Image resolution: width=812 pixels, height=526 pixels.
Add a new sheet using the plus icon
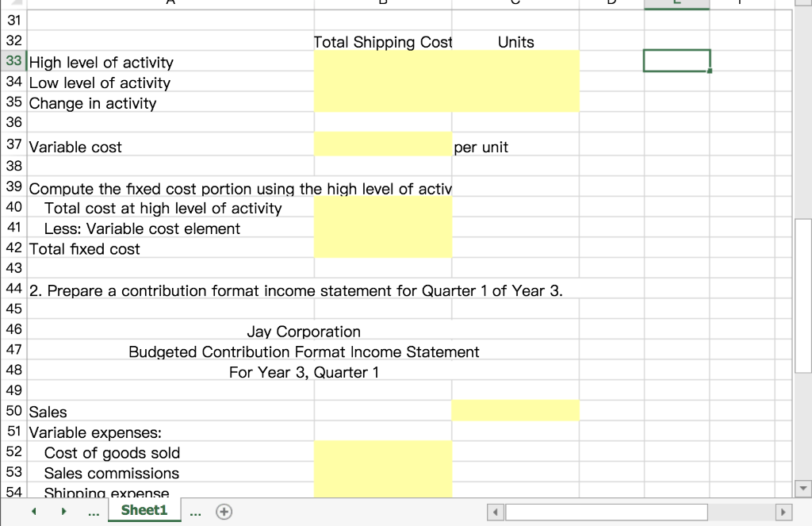224,512
